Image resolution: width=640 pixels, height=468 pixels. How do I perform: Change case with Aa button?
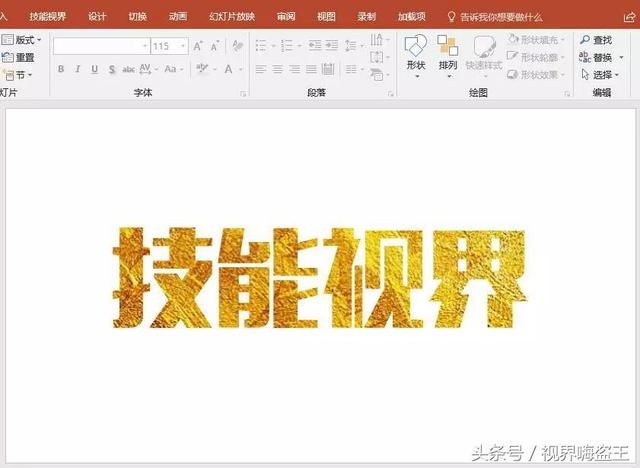170,69
